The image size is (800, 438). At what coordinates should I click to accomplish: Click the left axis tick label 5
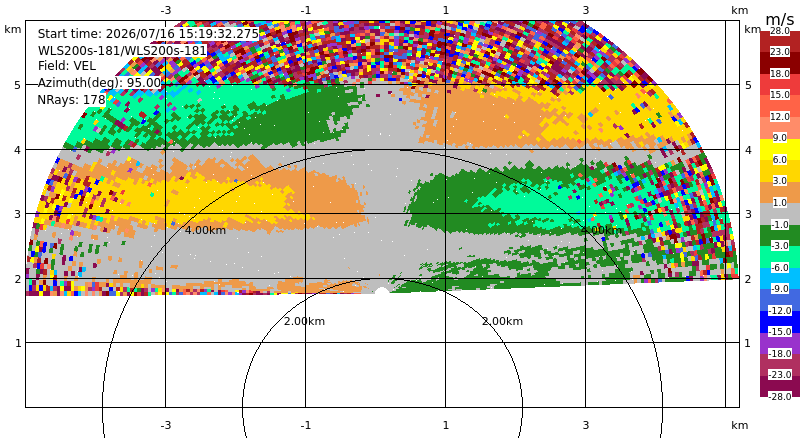18,85
